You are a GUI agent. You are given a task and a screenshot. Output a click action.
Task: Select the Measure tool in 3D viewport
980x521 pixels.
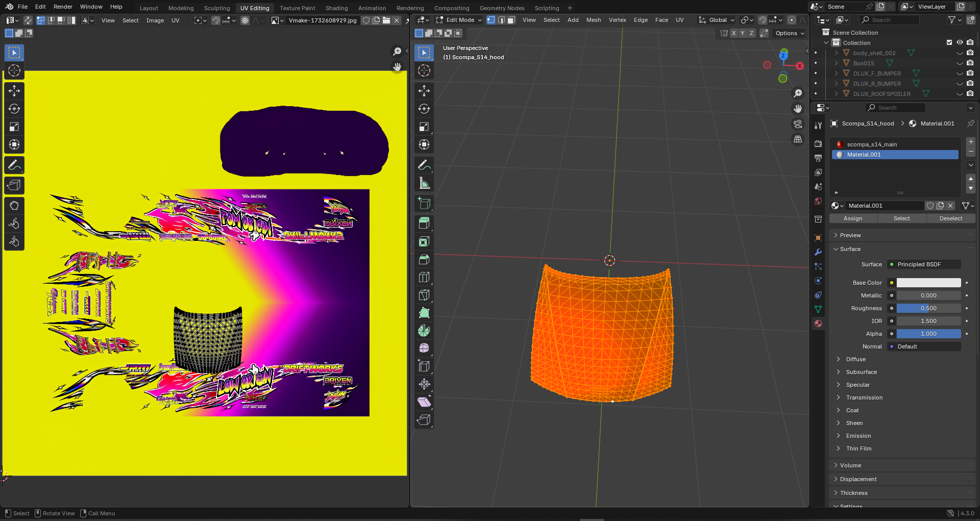point(424,183)
